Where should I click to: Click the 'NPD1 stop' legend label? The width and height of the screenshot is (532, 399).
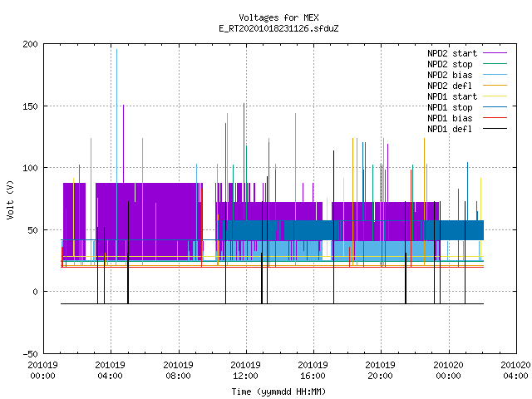[x=450, y=107]
